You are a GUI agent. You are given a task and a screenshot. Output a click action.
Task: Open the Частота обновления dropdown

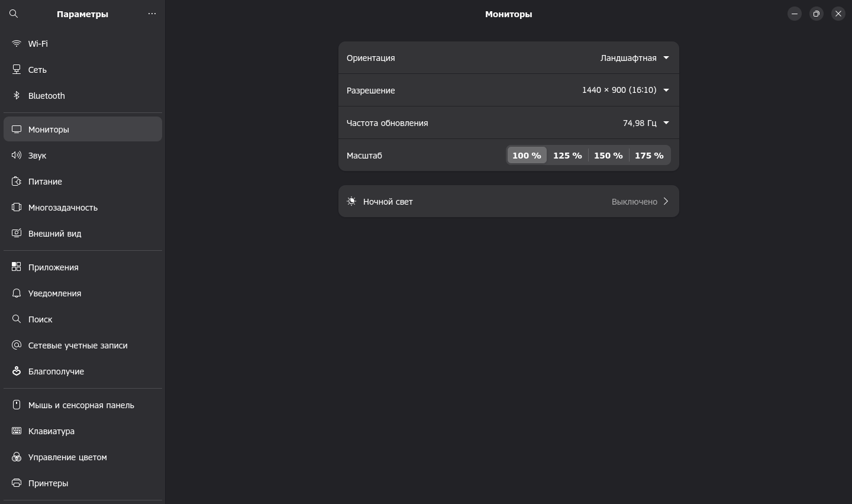pyautogui.click(x=646, y=123)
